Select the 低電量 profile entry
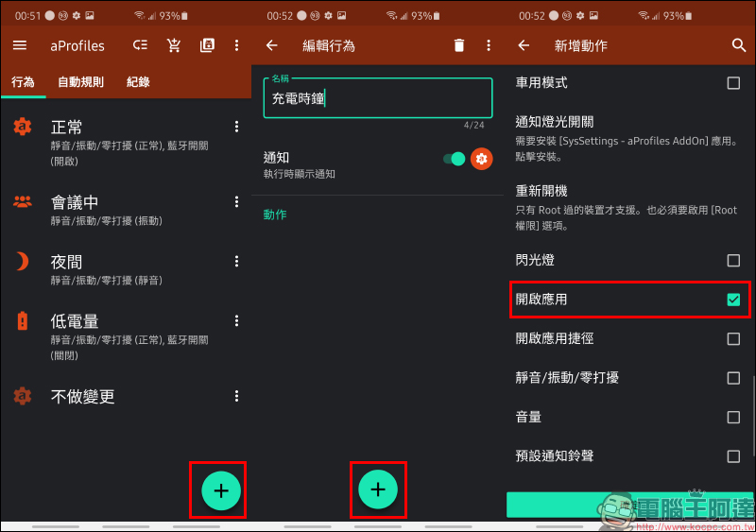This screenshot has height=532, width=756. click(126, 336)
